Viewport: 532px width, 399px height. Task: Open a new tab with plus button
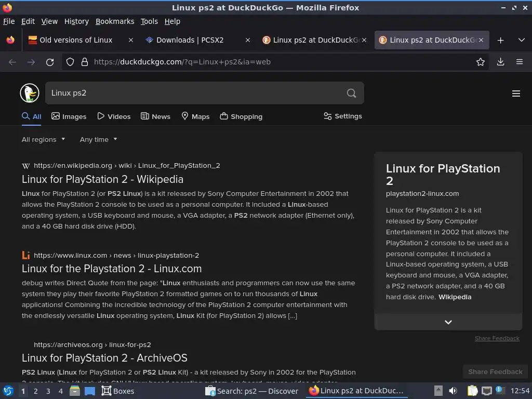click(x=500, y=41)
